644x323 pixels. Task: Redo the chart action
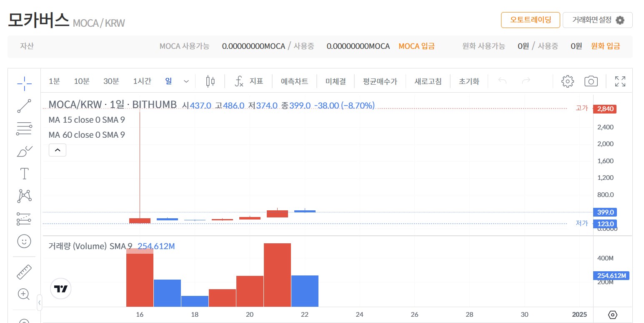pos(526,81)
